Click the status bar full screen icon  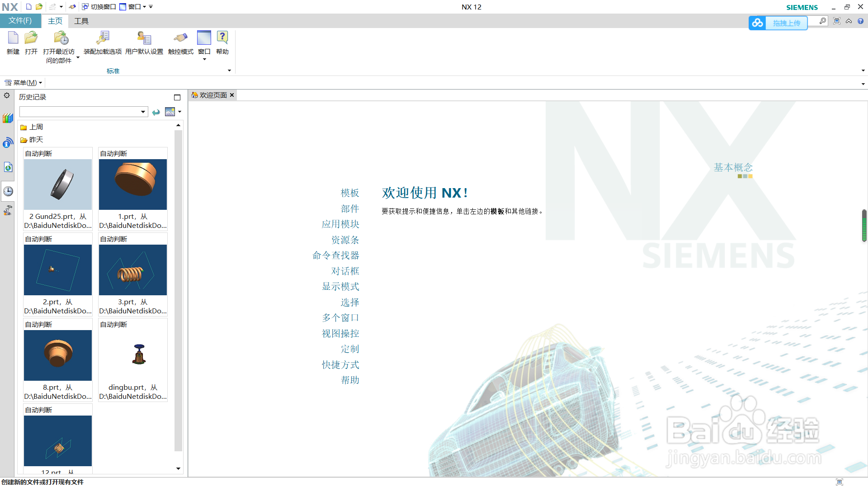click(840, 482)
